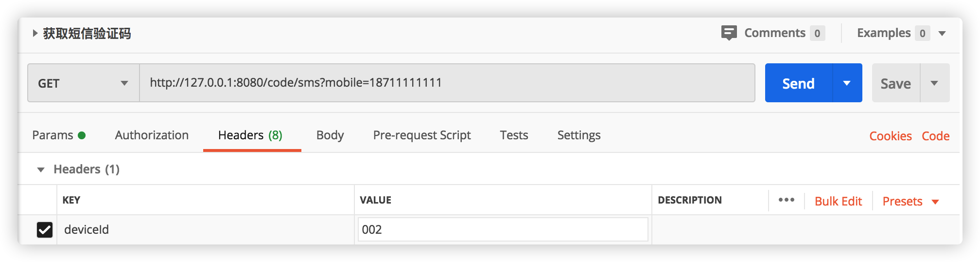Screen dimensions: 980x262
Task: Open the Save options dropdown arrow
Action: click(934, 83)
